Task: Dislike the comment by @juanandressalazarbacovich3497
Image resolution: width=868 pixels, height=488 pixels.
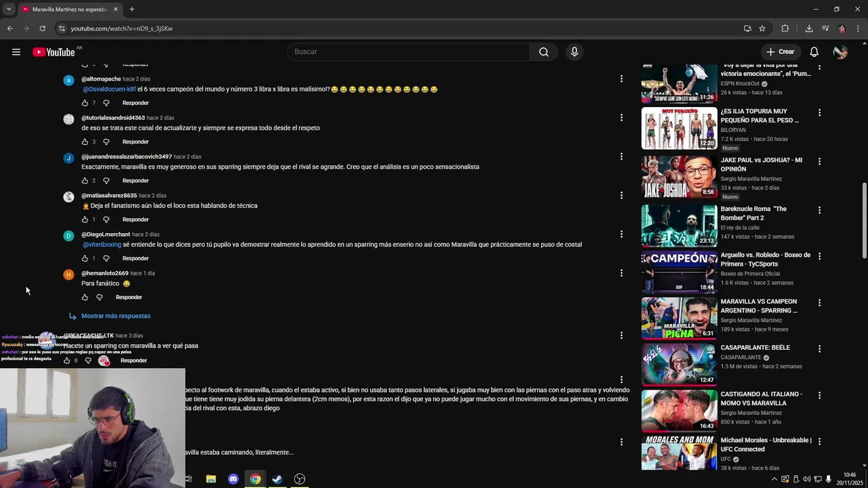Action: tap(106, 181)
